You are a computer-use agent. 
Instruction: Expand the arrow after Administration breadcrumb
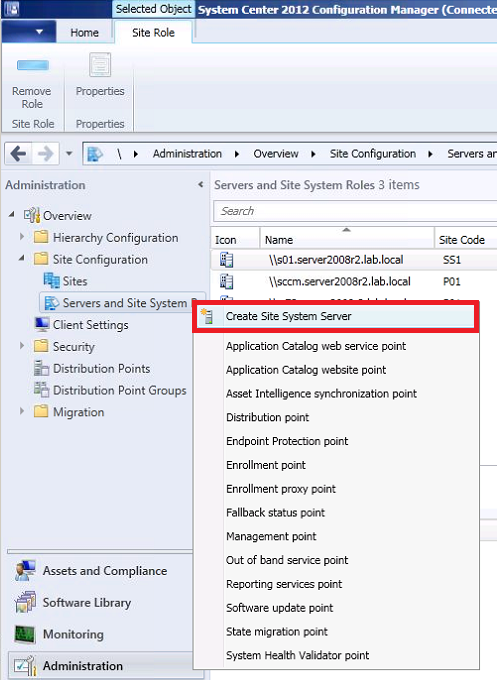coord(237,154)
